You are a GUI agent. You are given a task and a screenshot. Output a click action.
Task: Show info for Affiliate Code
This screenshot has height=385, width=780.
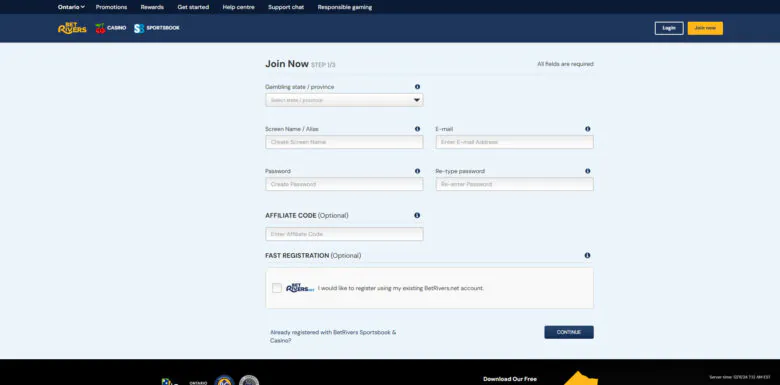coord(417,215)
